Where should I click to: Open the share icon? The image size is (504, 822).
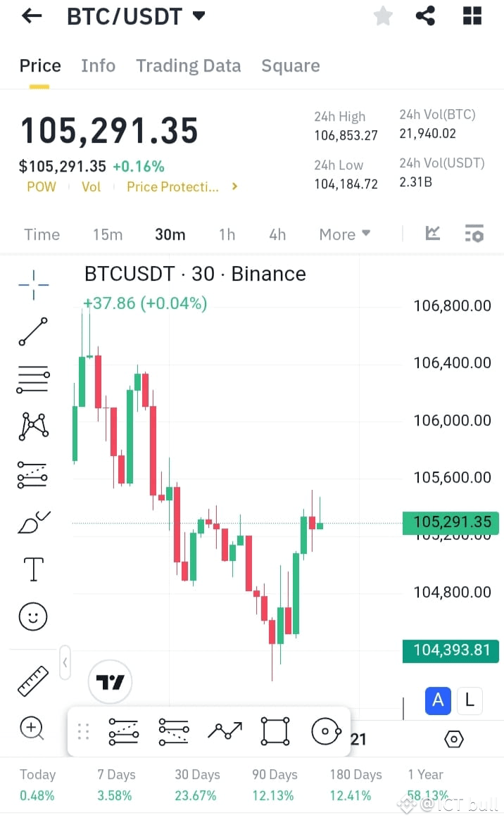click(425, 15)
